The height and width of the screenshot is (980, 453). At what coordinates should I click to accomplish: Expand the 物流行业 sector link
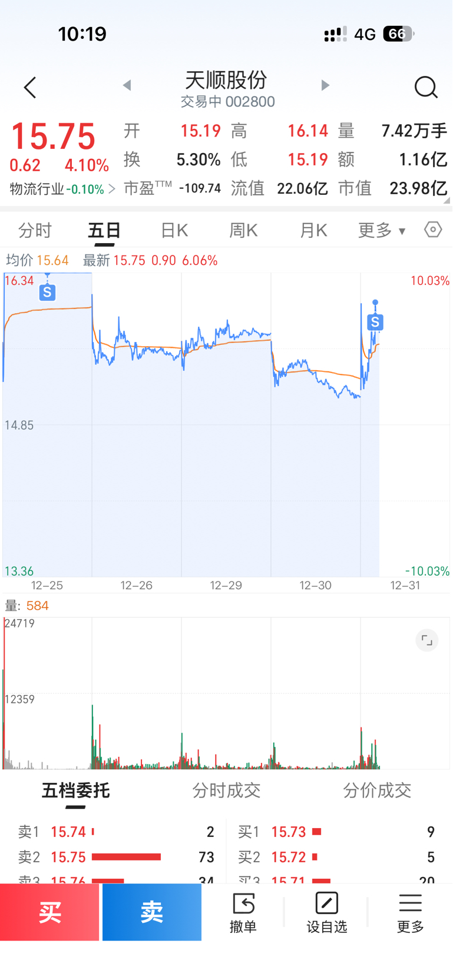point(62,189)
